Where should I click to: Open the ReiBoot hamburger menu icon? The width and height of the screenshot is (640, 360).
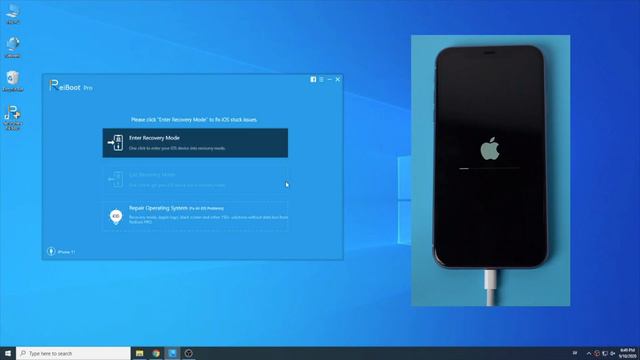(x=322, y=80)
